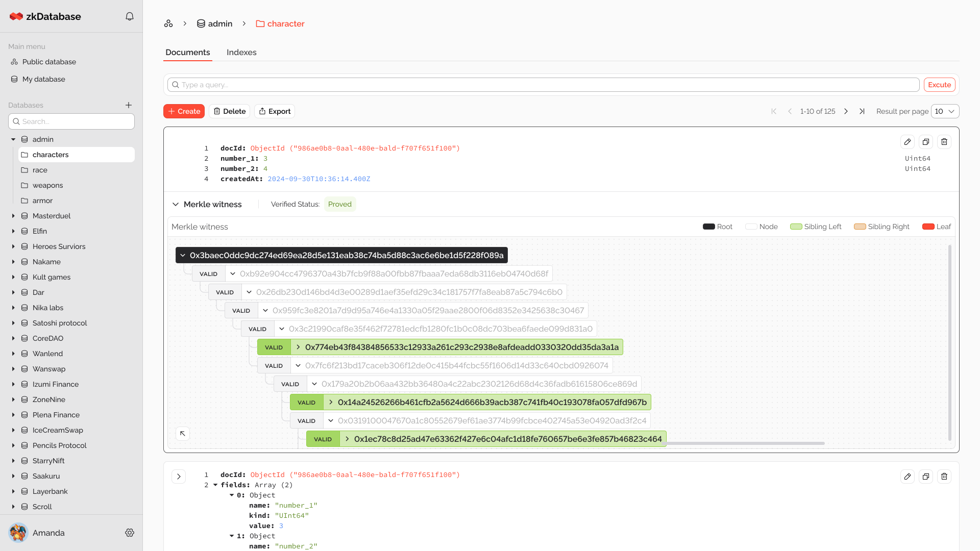Click the Amanda profile avatar
This screenshot has height=551, width=980.
pyautogui.click(x=18, y=533)
